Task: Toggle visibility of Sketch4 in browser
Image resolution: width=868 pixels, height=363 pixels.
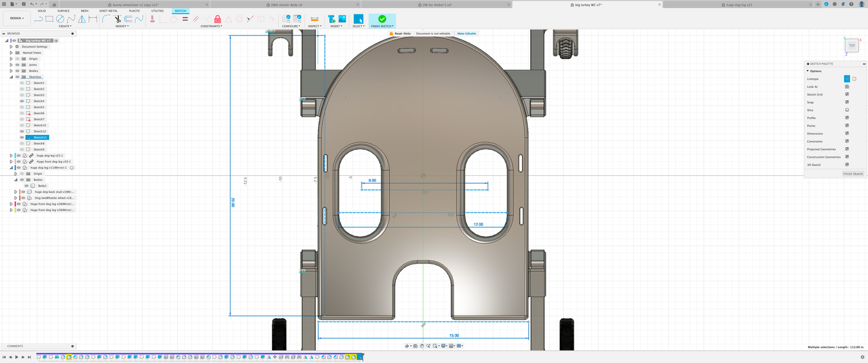Action: [22, 101]
